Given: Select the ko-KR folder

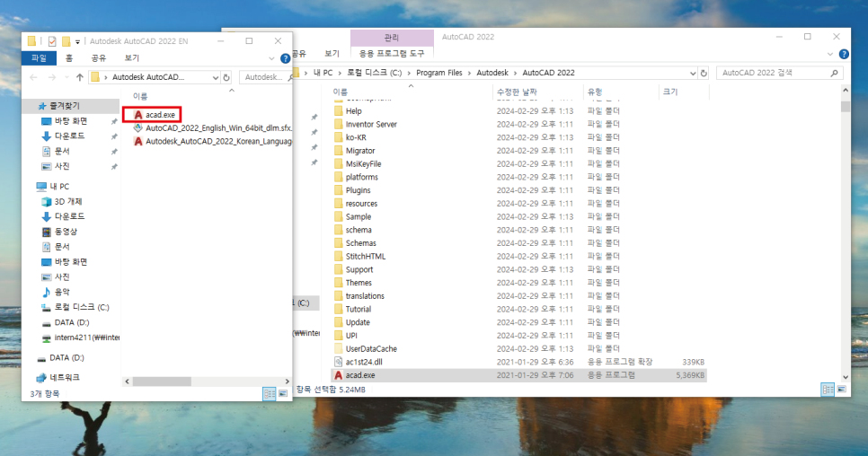Looking at the screenshot, I should 350,137.
